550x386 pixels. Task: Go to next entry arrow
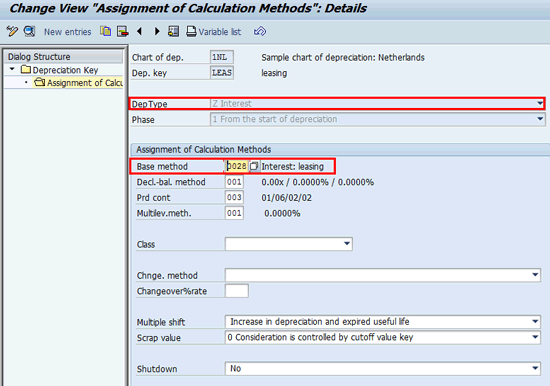coord(157,32)
